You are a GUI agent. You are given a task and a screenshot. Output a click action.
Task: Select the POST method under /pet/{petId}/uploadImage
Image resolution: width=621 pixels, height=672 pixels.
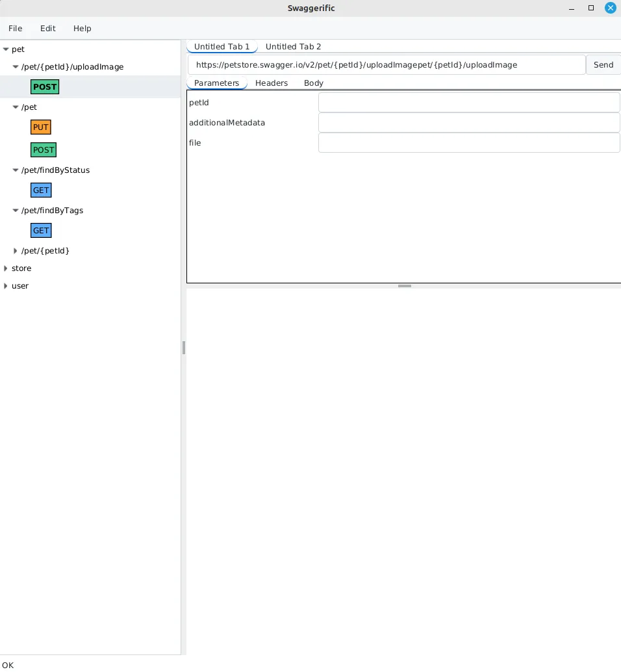point(44,86)
